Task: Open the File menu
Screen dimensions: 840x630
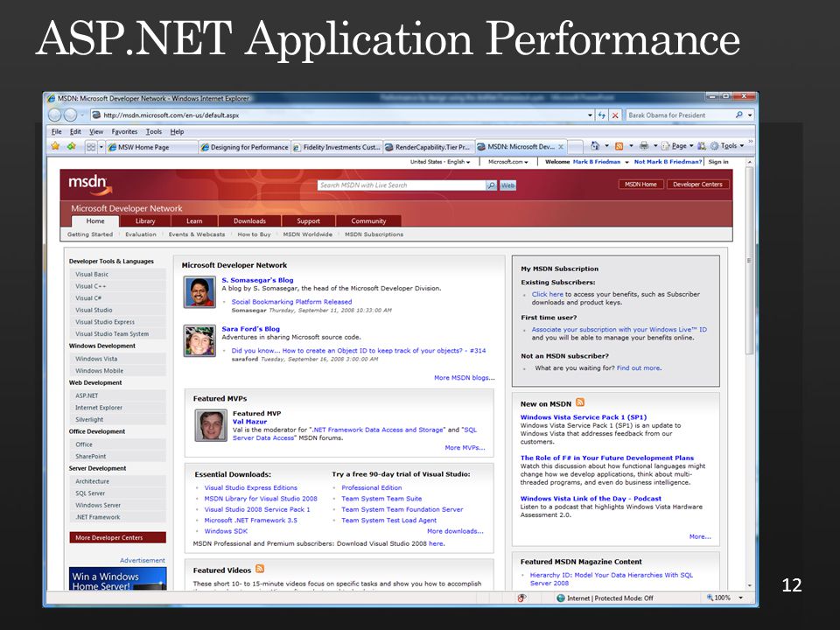Action: pos(57,131)
